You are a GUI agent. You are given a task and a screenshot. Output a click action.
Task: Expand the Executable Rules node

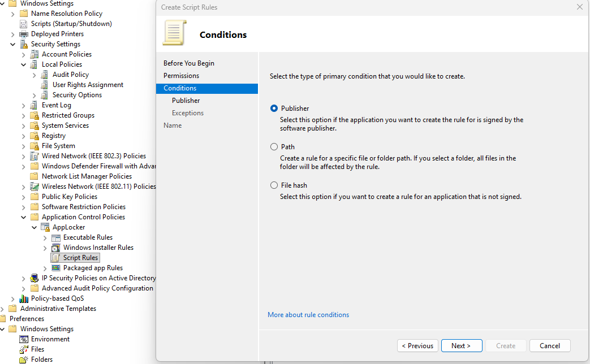click(x=45, y=237)
